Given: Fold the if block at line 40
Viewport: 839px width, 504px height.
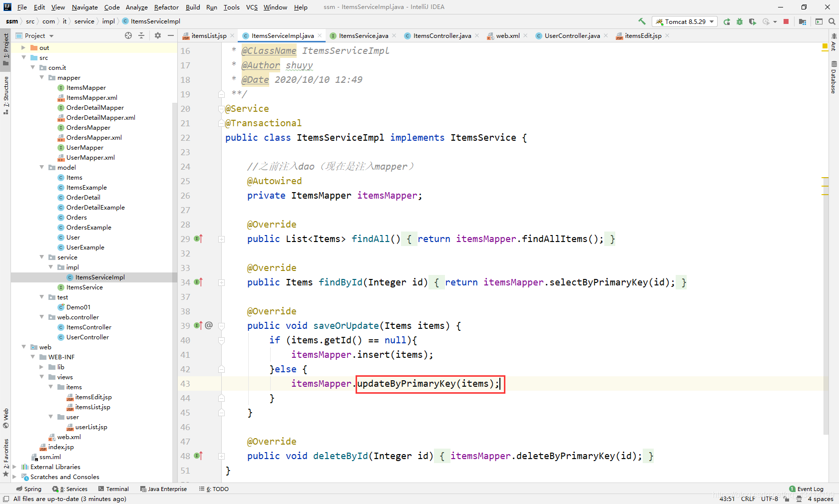Looking at the screenshot, I should (x=221, y=340).
